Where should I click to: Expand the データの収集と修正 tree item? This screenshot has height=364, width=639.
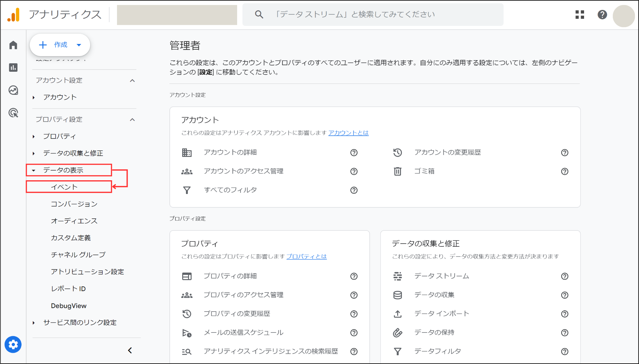pos(34,153)
